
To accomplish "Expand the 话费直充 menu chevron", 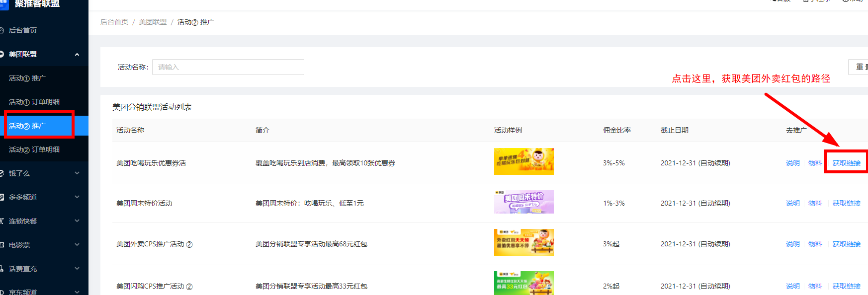I will click(77, 269).
